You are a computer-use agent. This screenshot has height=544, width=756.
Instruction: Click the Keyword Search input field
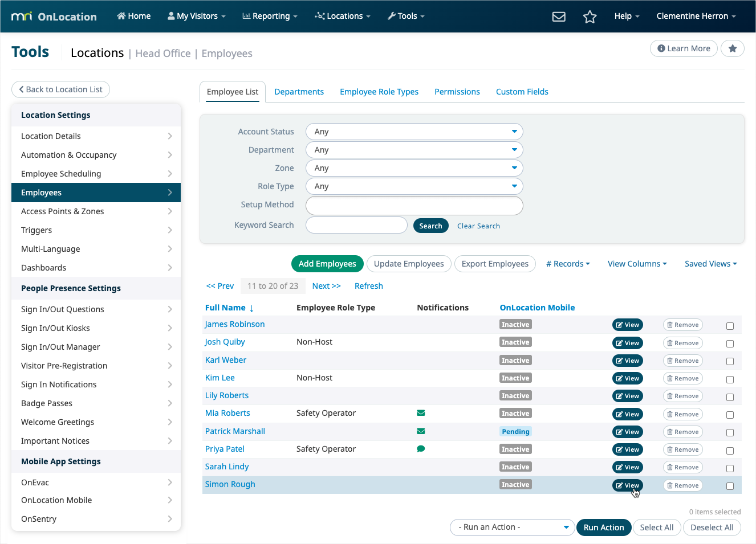pyautogui.click(x=356, y=225)
